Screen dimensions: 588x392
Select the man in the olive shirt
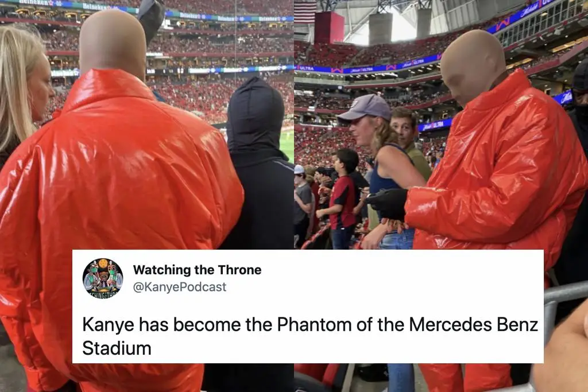411,142
